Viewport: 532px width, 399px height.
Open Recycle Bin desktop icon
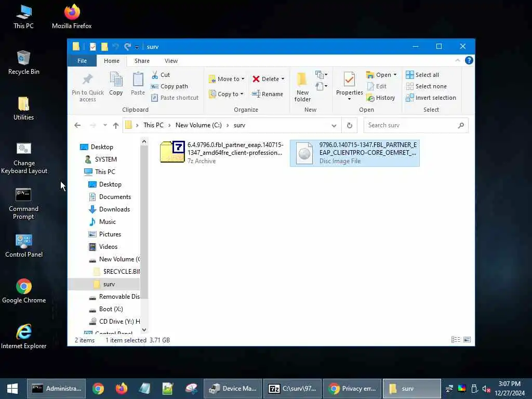click(24, 62)
